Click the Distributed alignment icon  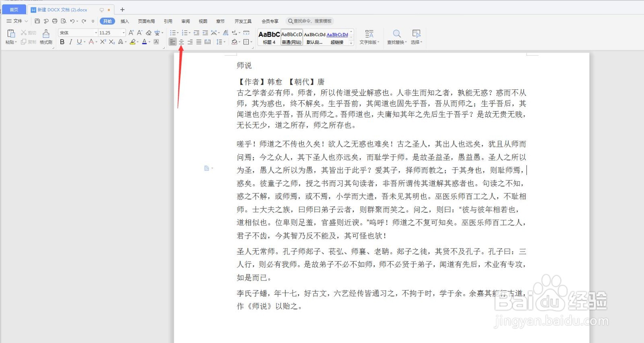tap(207, 42)
